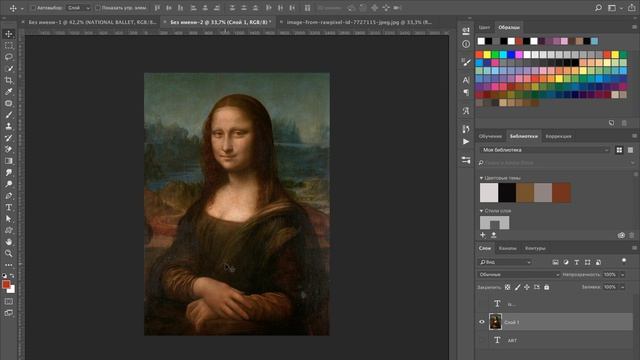This screenshot has width=640, height=360.
Task: Select the Path Selection arrow tool
Action: tap(9, 219)
